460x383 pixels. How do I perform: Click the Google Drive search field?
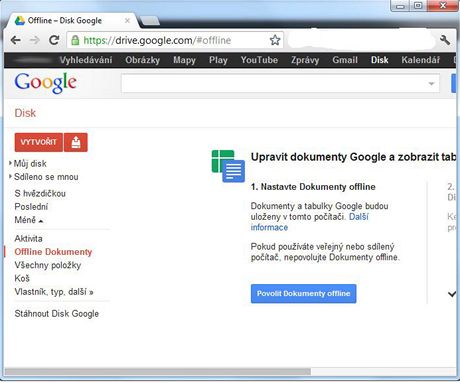(280, 83)
